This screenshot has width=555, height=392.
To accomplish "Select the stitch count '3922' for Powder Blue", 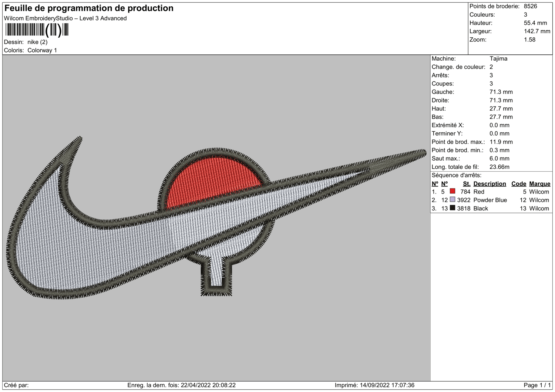I will (x=464, y=200).
